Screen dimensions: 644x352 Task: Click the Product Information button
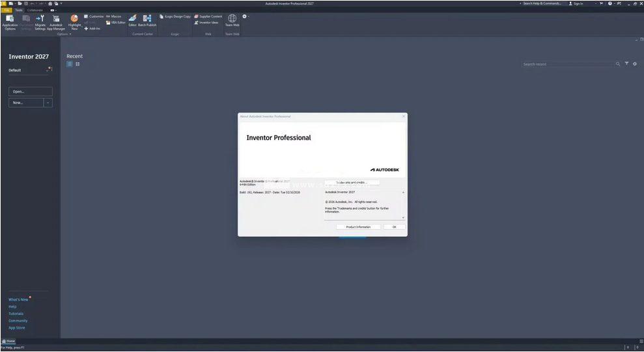[358, 226]
